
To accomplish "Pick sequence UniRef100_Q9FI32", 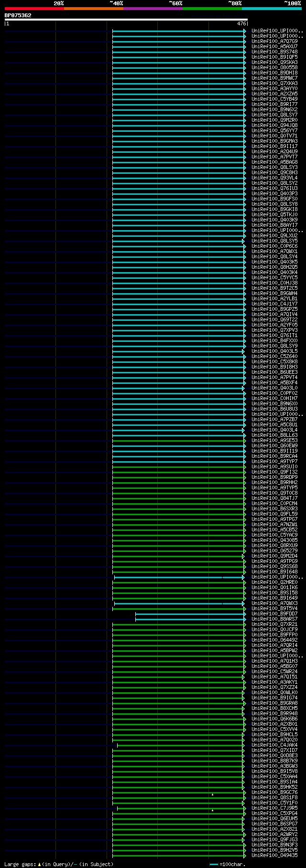I will pos(274,472).
